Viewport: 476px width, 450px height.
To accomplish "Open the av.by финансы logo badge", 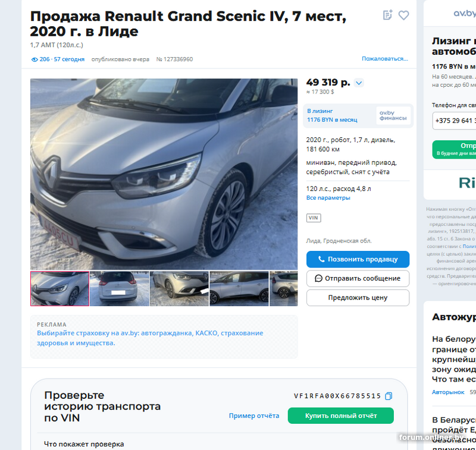I will [x=393, y=115].
